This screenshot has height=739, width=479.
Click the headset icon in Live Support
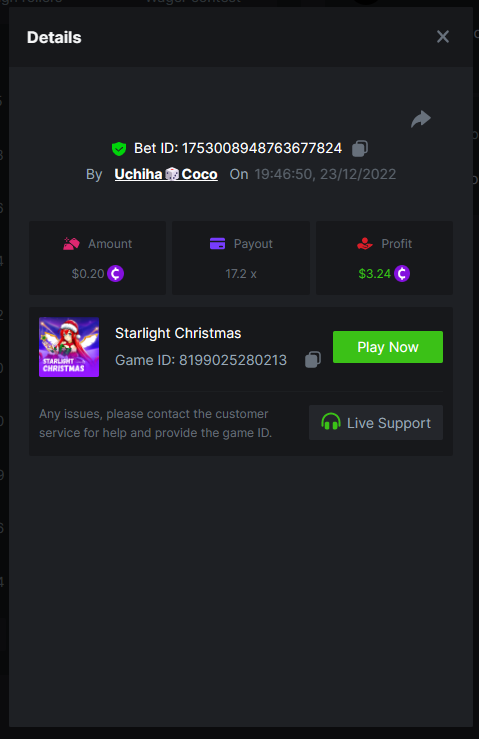[x=330, y=422]
